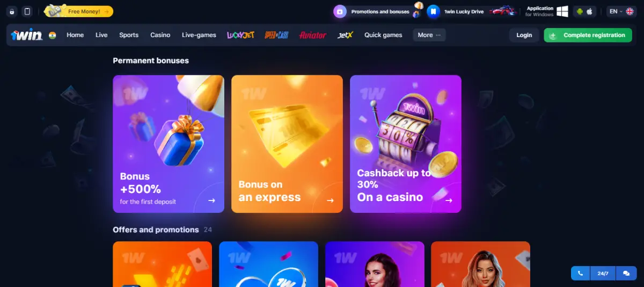Switch to the Casino tab
The height and width of the screenshot is (287, 644).
tap(160, 35)
